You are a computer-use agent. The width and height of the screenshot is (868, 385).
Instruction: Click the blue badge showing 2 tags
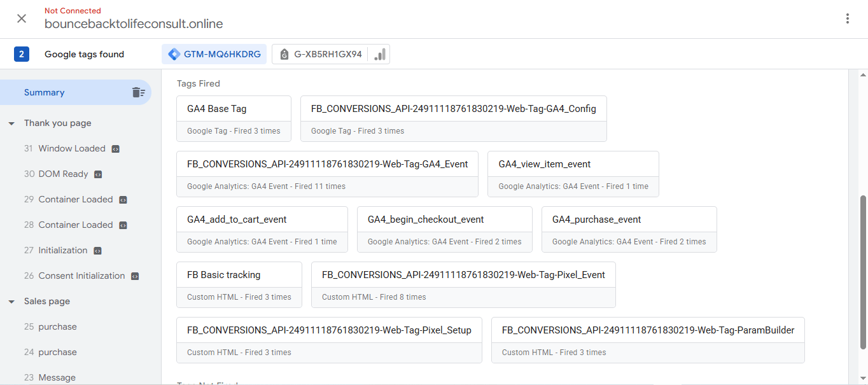tap(22, 54)
